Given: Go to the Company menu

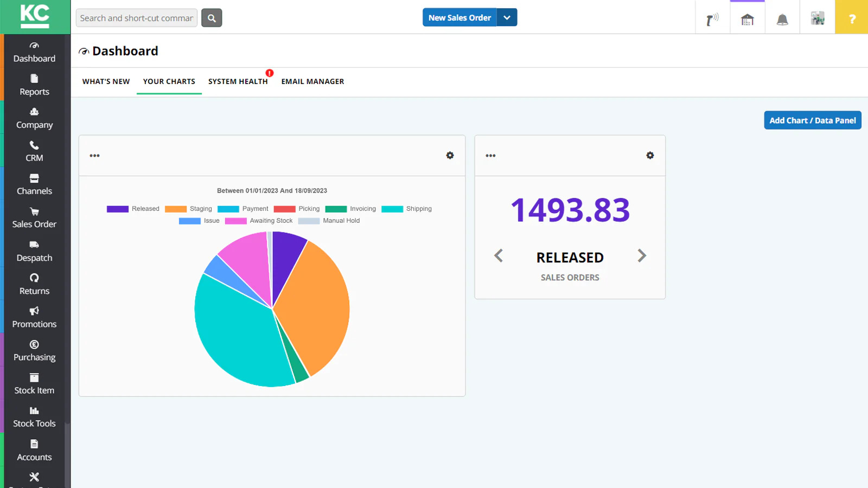Looking at the screenshot, I should 34,119.
